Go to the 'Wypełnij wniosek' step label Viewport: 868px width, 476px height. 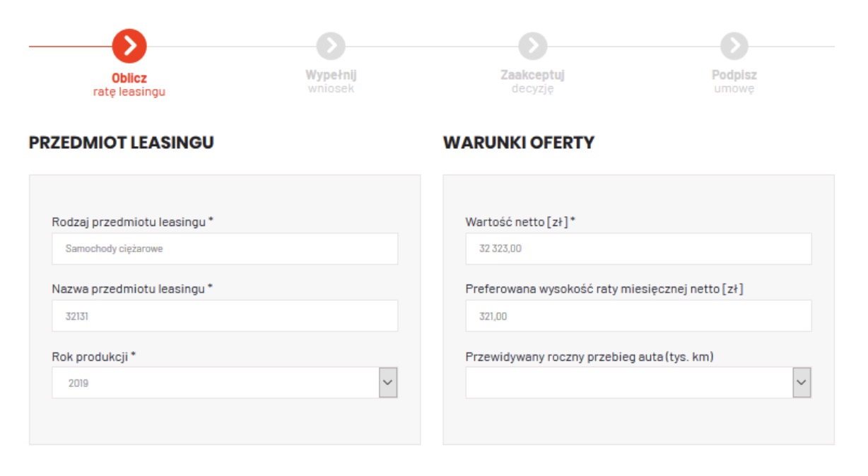pos(331,81)
